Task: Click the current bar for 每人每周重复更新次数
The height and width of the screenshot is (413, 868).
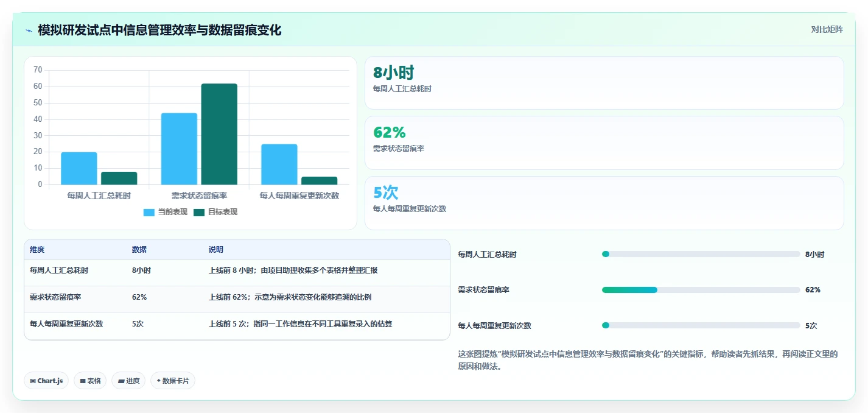Action: pos(279,164)
